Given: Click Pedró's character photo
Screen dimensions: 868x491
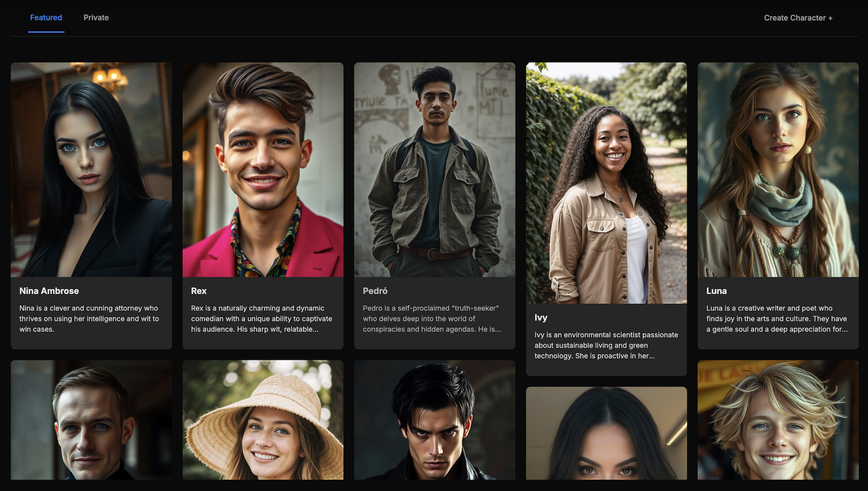Looking at the screenshot, I should tap(434, 169).
